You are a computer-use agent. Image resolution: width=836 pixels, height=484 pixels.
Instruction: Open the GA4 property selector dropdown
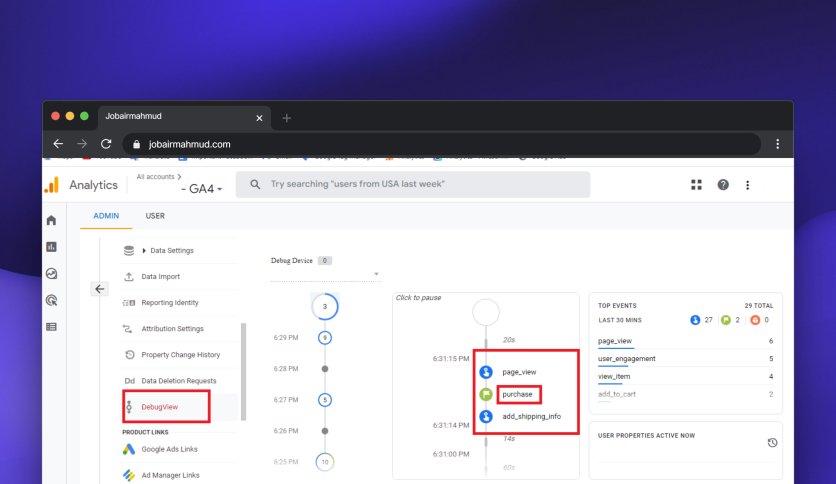(x=202, y=189)
